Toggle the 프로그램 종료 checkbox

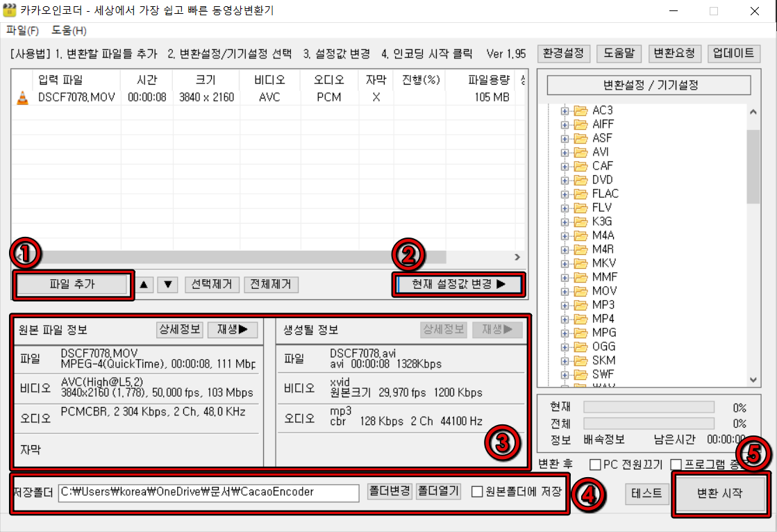point(676,465)
